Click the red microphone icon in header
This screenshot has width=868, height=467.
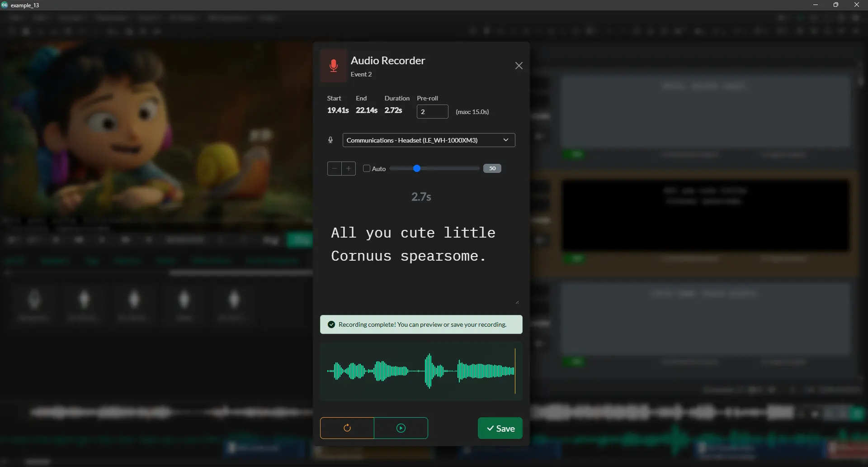[x=334, y=66]
